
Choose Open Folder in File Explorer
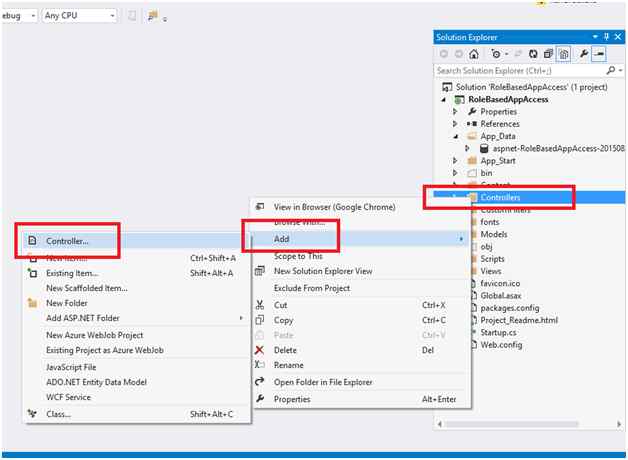click(x=323, y=382)
